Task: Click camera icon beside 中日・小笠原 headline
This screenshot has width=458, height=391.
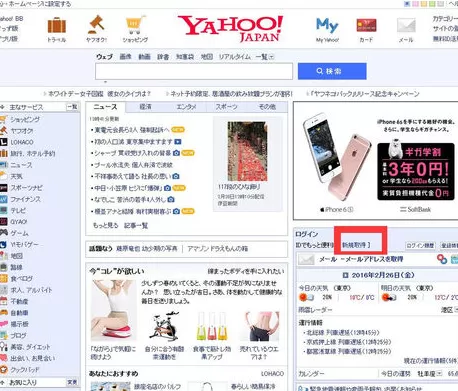Action: tap(167, 188)
